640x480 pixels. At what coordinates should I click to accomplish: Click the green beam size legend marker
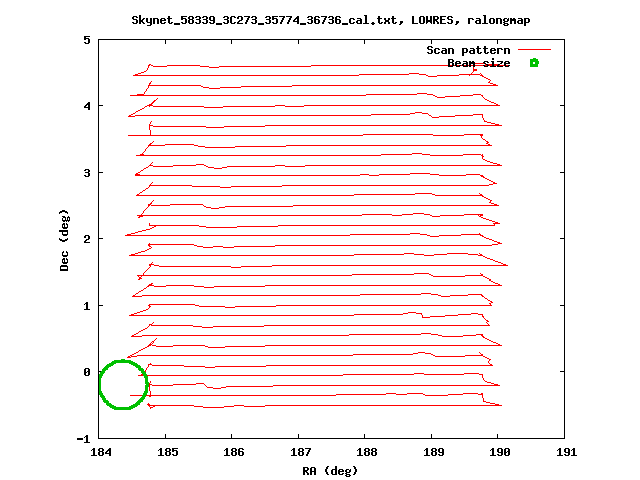[534, 63]
